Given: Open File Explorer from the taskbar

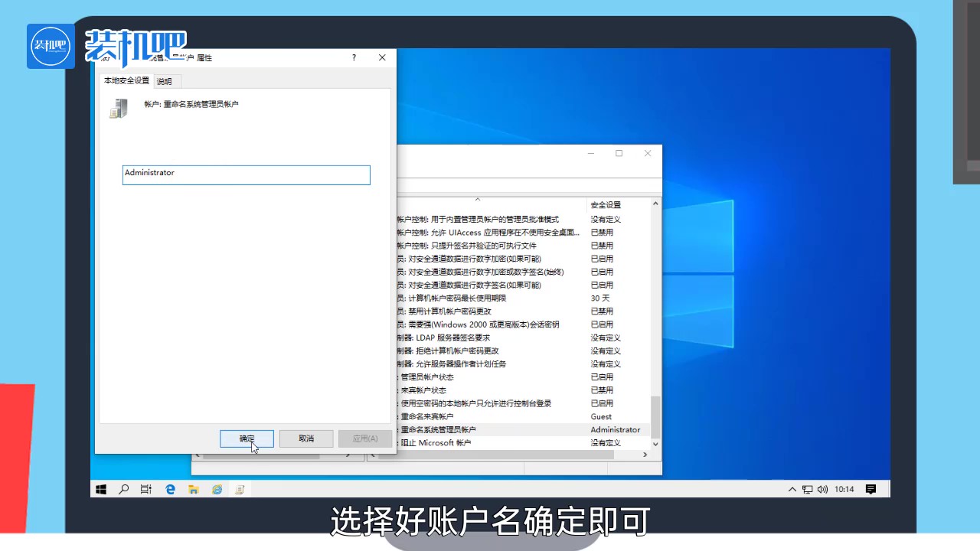Looking at the screenshot, I should pos(193,489).
